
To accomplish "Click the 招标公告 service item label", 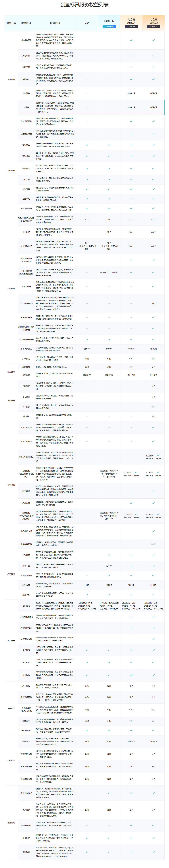I will coord(26,156).
